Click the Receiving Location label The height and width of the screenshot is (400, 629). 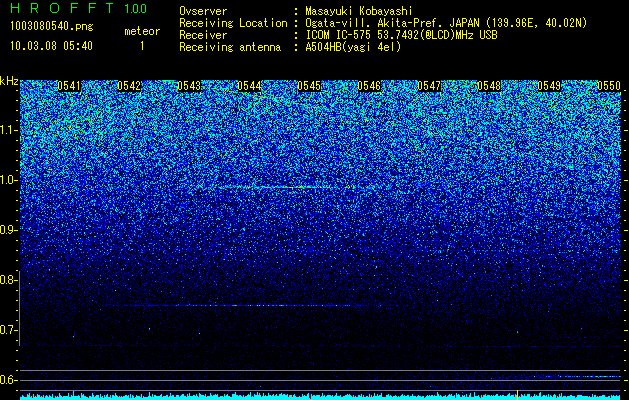233,23
